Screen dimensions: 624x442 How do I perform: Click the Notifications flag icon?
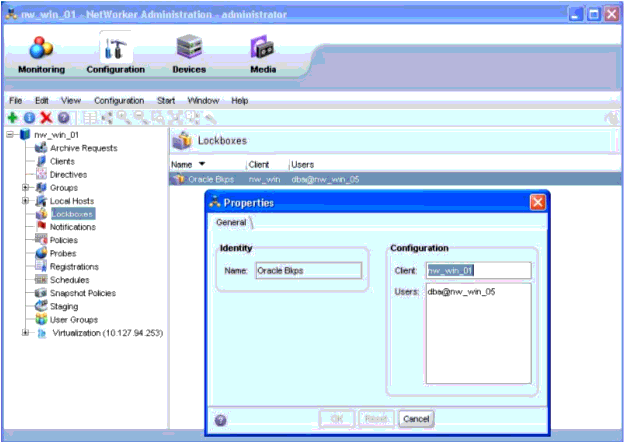point(41,226)
